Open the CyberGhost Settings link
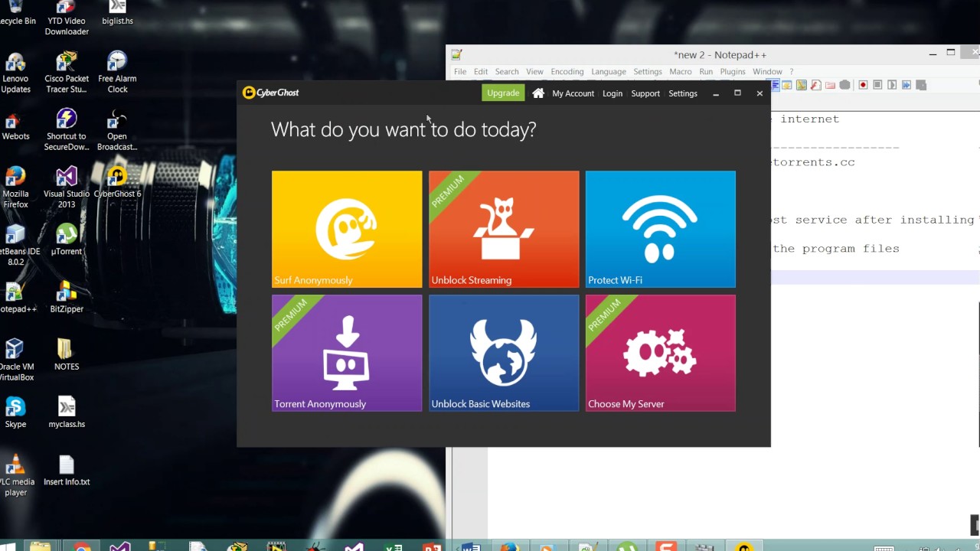The image size is (980, 551). click(x=683, y=93)
